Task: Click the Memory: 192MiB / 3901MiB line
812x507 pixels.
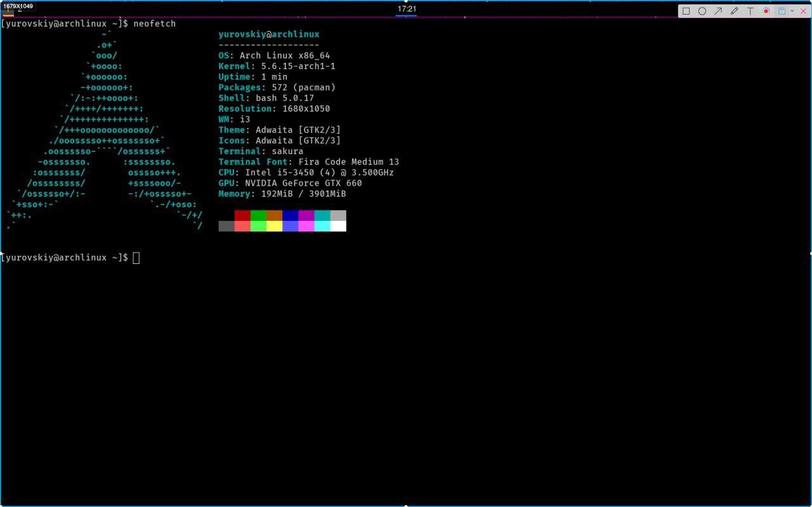Action: (282, 194)
